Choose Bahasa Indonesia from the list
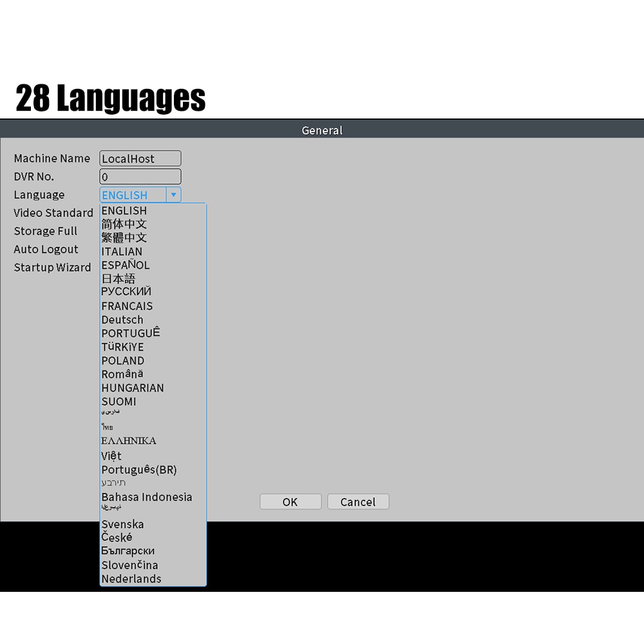The image size is (644, 644). [153, 497]
